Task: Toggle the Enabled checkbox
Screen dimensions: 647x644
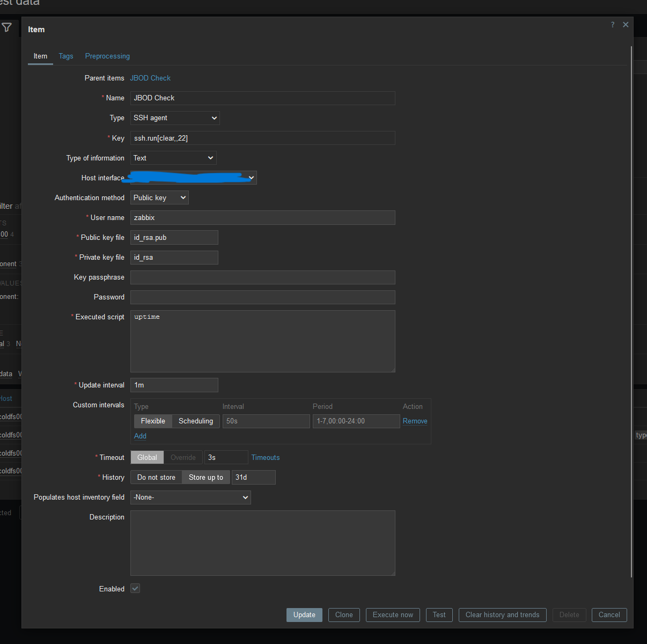Action: (135, 589)
